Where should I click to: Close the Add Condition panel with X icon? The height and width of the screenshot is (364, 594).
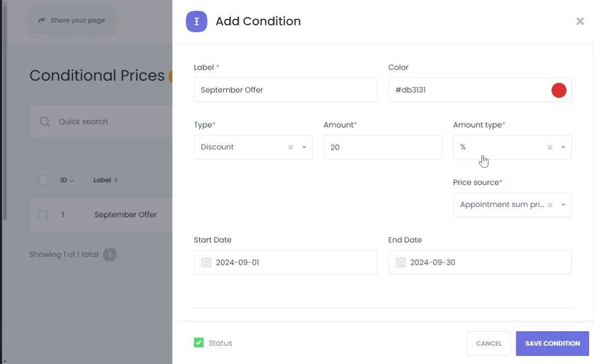[x=580, y=22]
